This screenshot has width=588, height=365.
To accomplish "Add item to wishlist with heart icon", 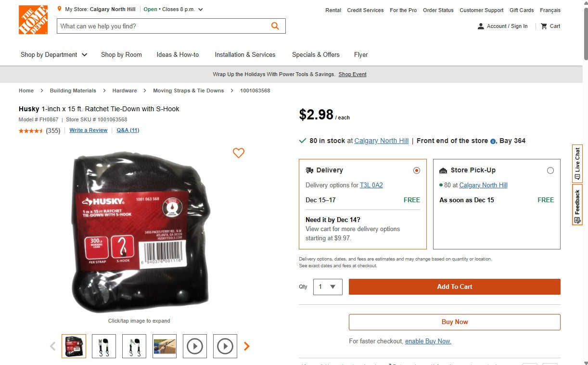I will [x=239, y=153].
